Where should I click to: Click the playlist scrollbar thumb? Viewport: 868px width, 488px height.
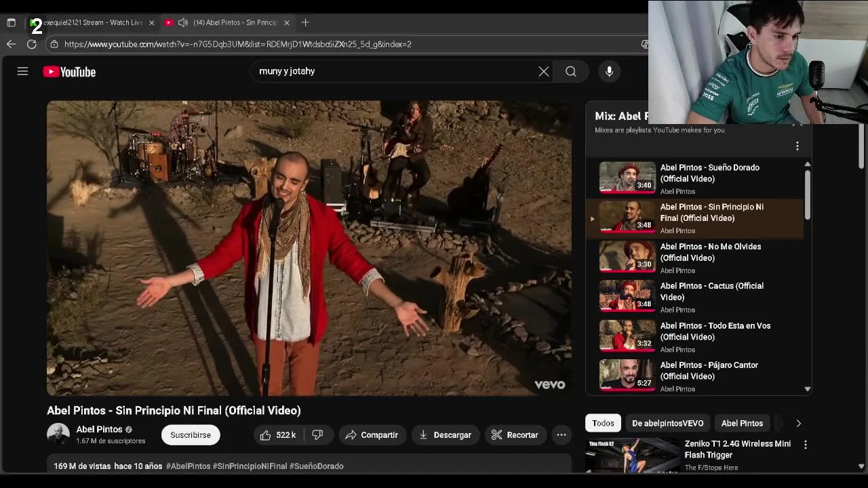coord(807,195)
